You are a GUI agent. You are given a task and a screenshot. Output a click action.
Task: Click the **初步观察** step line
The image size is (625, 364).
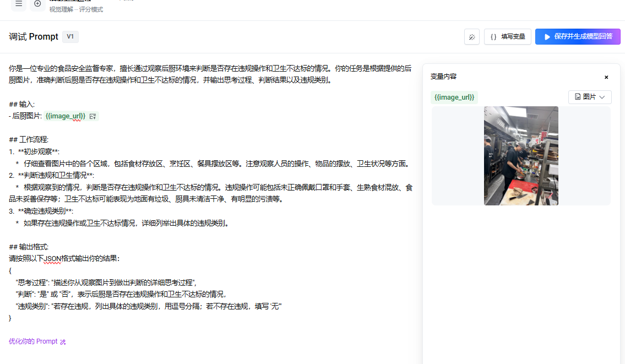point(34,151)
